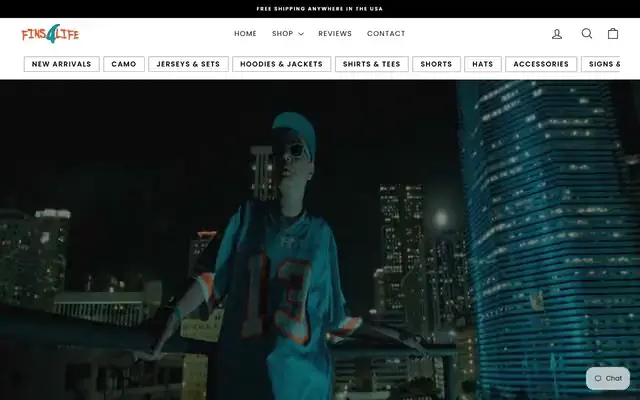The width and height of the screenshot is (640, 400).
Task: Expand the Shop dropdown menu
Action: click(288, 33)
